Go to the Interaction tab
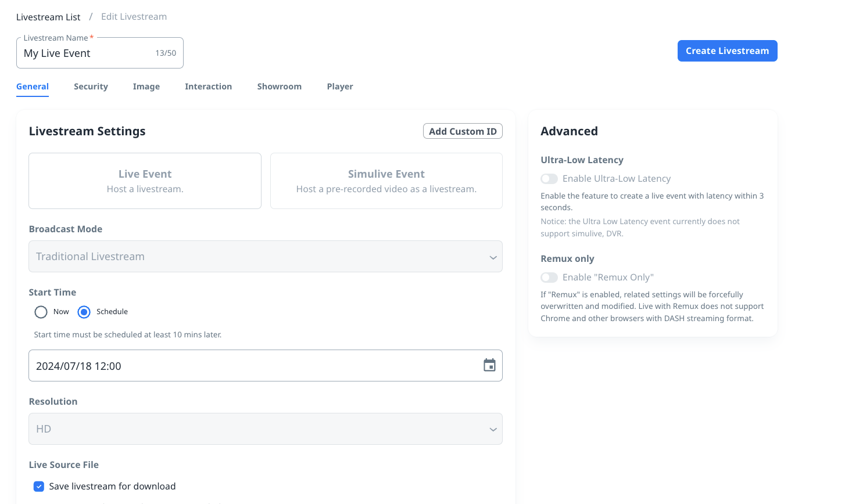The width and height of the screenshot is (845, 504). [208, 87]
